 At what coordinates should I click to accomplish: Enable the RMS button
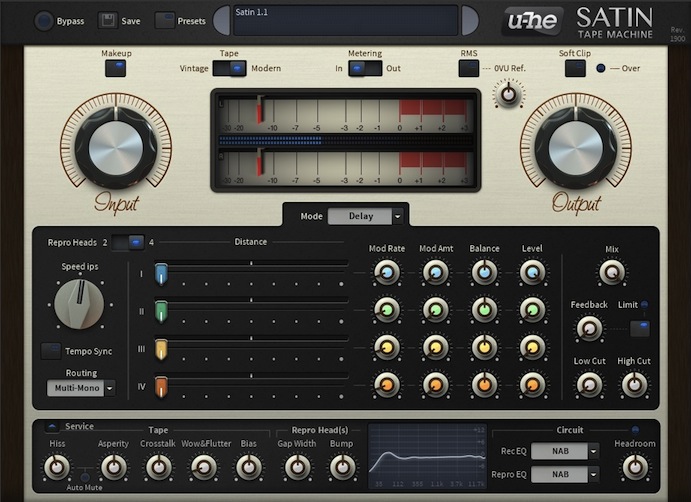point(469,68)
